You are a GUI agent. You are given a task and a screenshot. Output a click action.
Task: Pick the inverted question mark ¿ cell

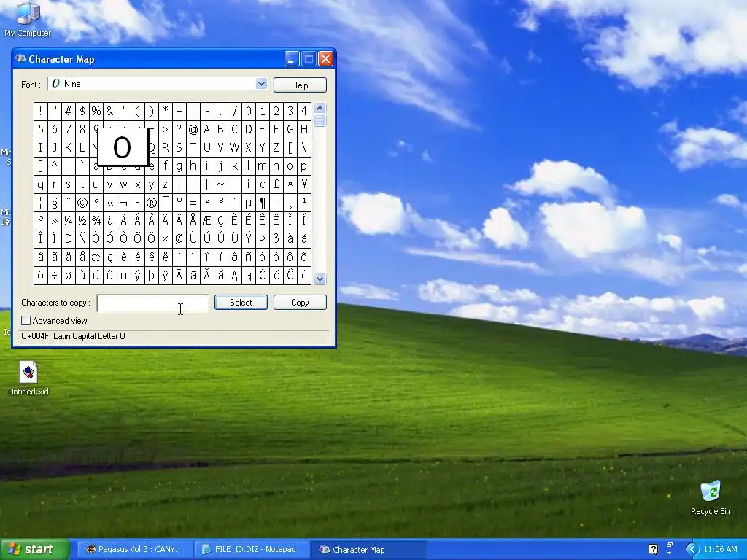point(109,221)
